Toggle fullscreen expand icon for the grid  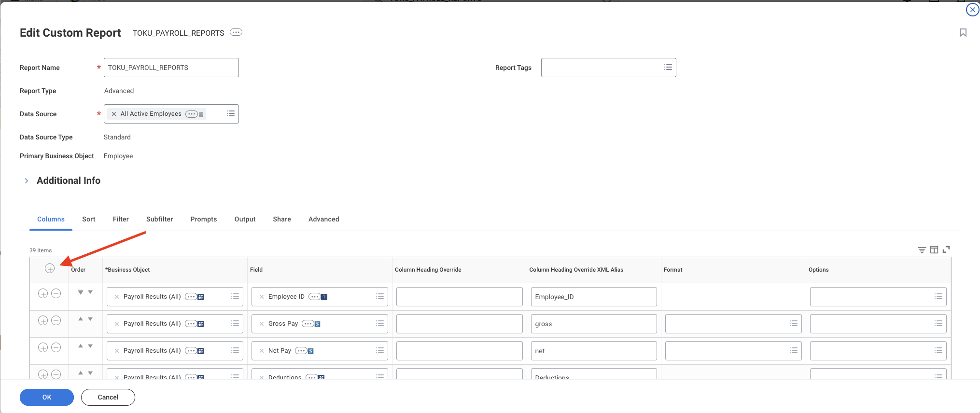pyautogui.click(x=946, y=249)
